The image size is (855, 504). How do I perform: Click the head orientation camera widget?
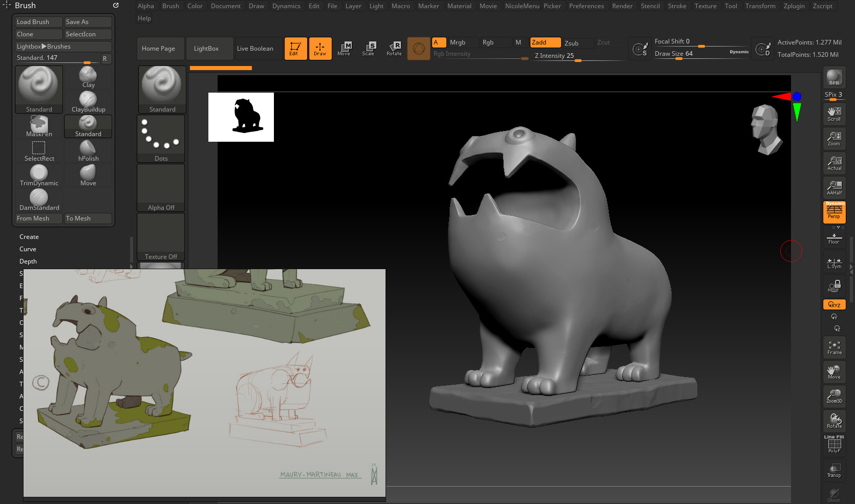pyautogui.click(x=766, y=129)
